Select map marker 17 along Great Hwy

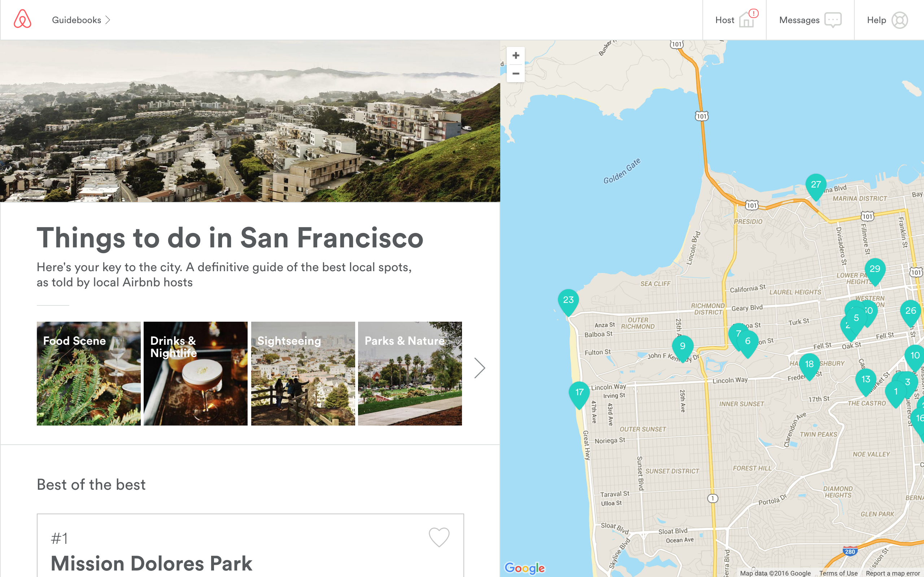point(579,392)
